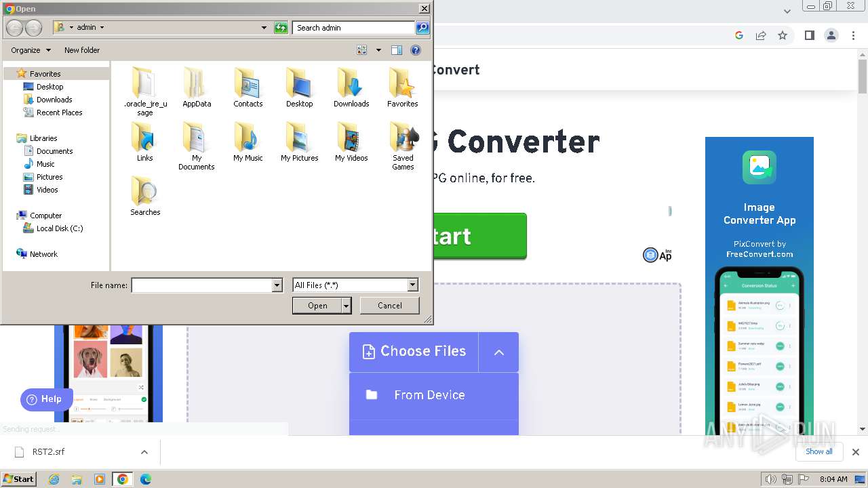Screen dimensions: 868x488
Task: Click the Help chat button
Action: point(46,400)
